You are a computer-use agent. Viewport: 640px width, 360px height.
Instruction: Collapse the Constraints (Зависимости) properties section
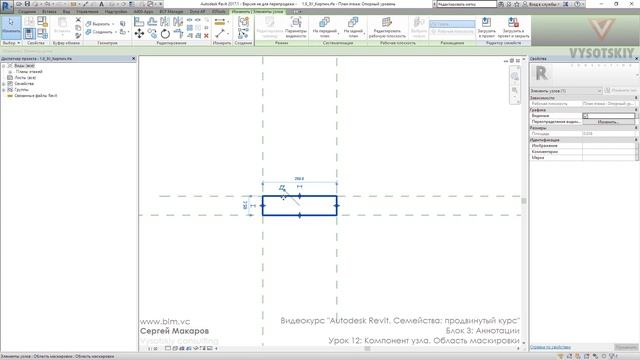coord(636,98)
